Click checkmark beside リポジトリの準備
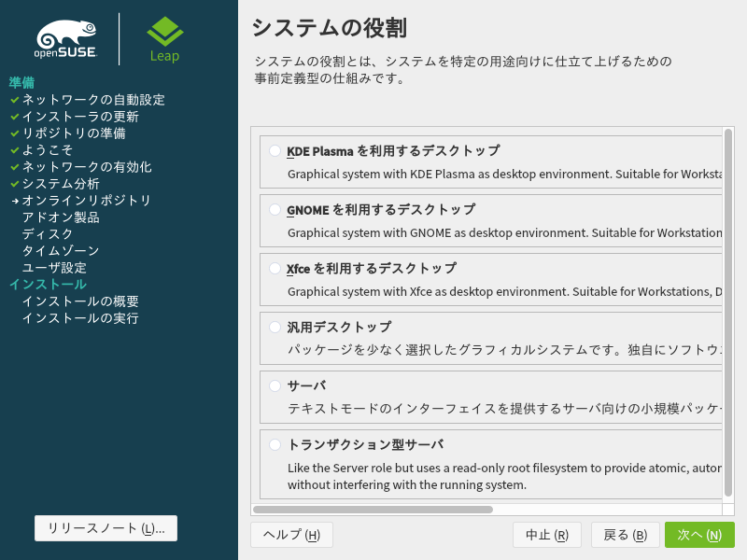Viewport: 747px width, 560px height. click(x=15, y=133)
